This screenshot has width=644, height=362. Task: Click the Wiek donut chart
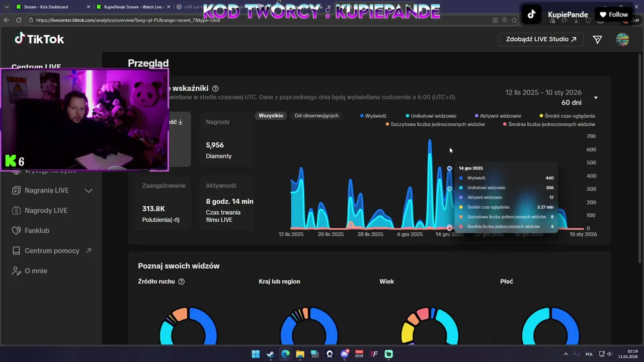[430, 326]
